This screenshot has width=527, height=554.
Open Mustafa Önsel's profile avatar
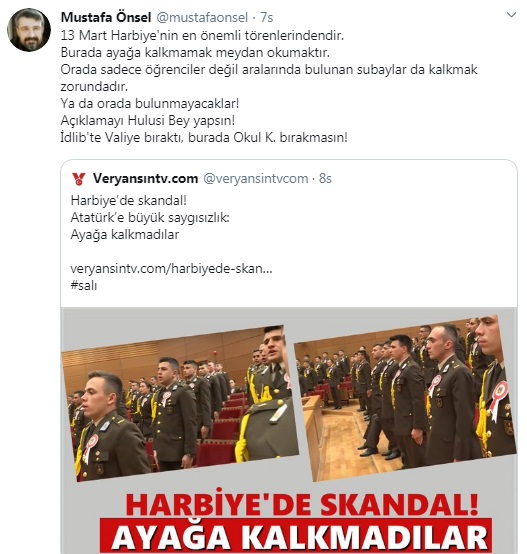(29, 30)
